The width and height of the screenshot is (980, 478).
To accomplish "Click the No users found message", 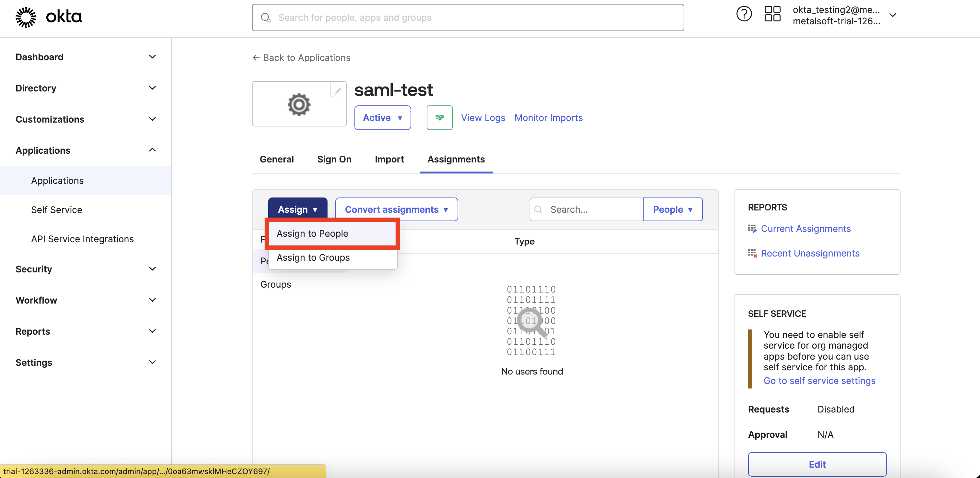I will [x=532, y=371].
